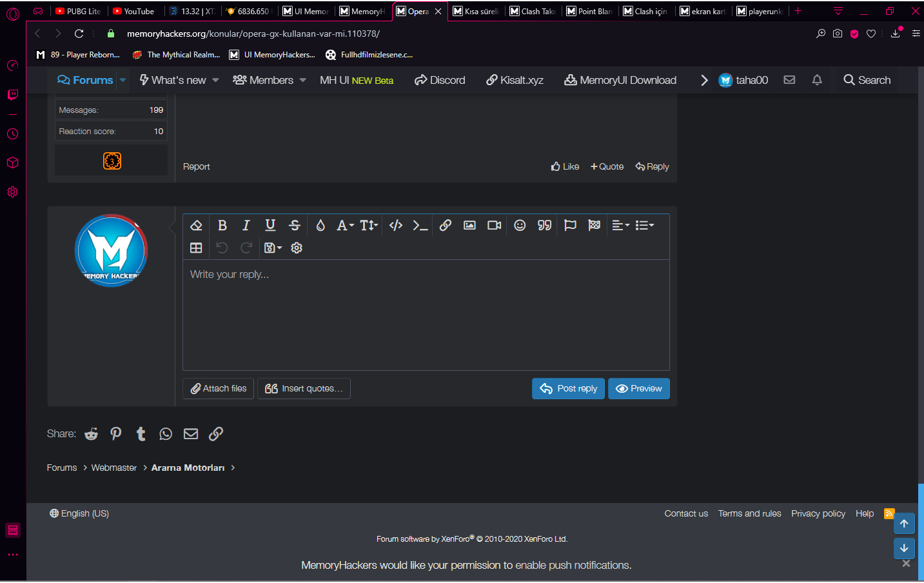Click the Attach files button
Viewport: 924px width, 583px height.
click(219, 389)
